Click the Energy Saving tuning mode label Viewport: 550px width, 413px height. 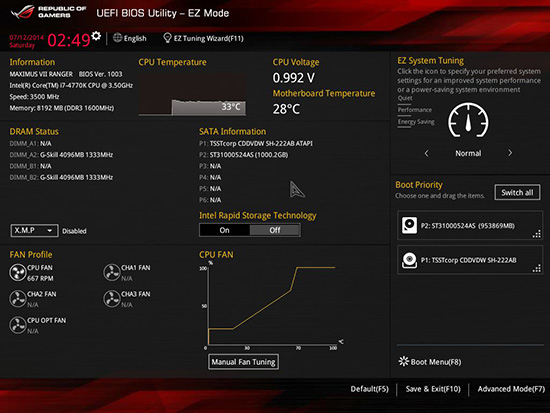pos(416,122)
